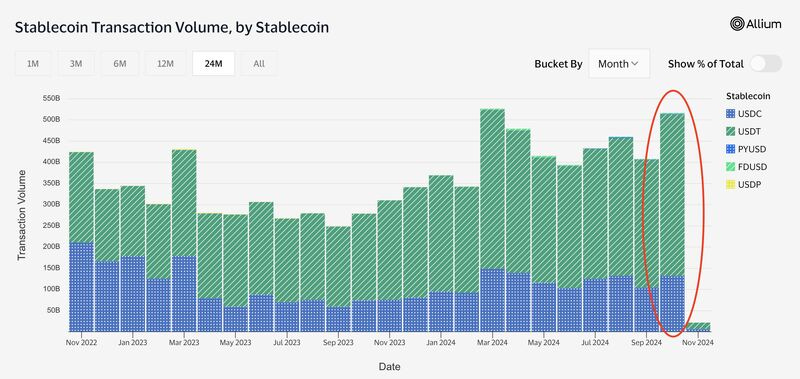The width and height of the screenshot is (800, 379).
Task: Click the small Nov 2024 bar
Action: 698,327
